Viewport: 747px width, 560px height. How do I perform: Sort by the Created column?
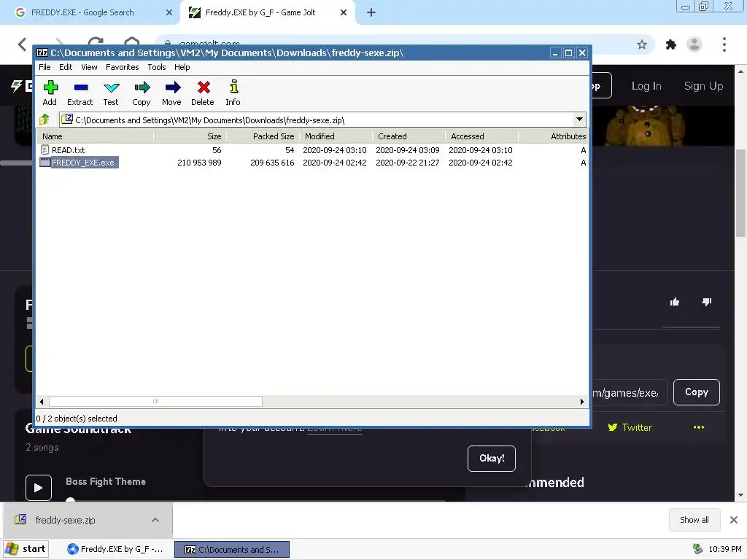409,136
